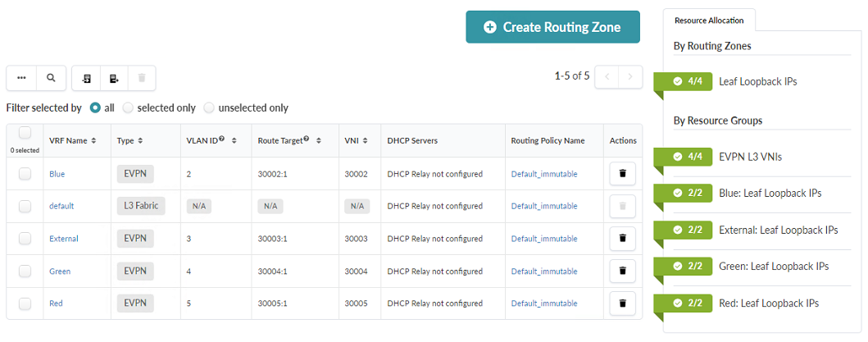This screenshot has height=342, width=868.
Task: Open the External VRF link
Action: click(x=64, y=239)
